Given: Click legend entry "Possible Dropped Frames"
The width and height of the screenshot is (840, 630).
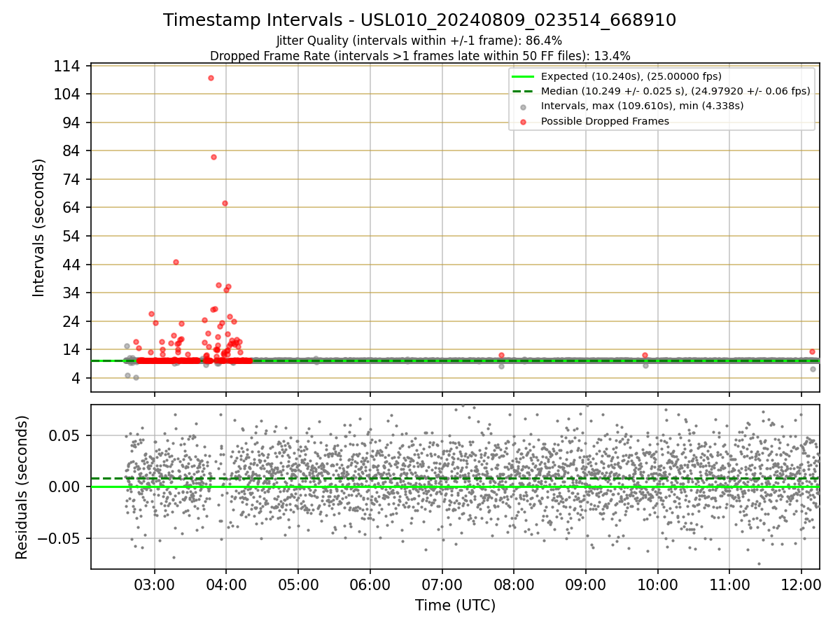Looking at the screenshot, I should coord(605,121).
